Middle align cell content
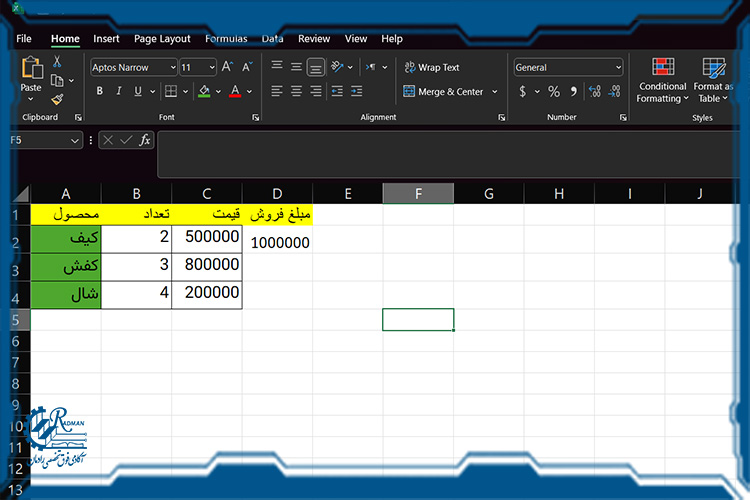The width and height of the screenshot is (750, 500). click(x=297, y=67)
